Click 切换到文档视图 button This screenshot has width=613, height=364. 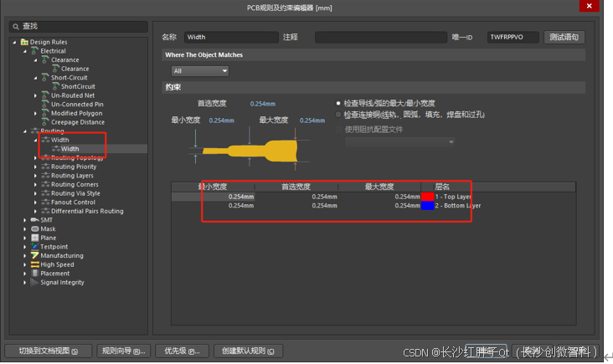click(48, 351)
